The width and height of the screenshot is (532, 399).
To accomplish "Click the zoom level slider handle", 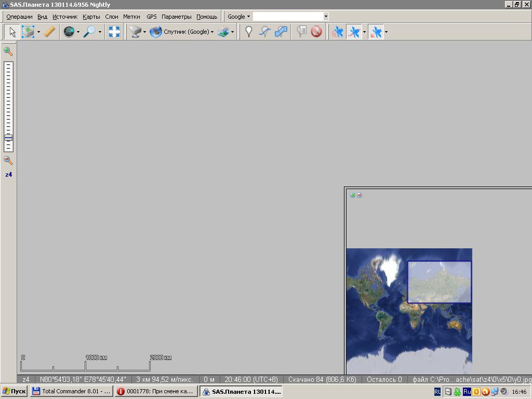I will pyautogui.click(x=8, y=138).
